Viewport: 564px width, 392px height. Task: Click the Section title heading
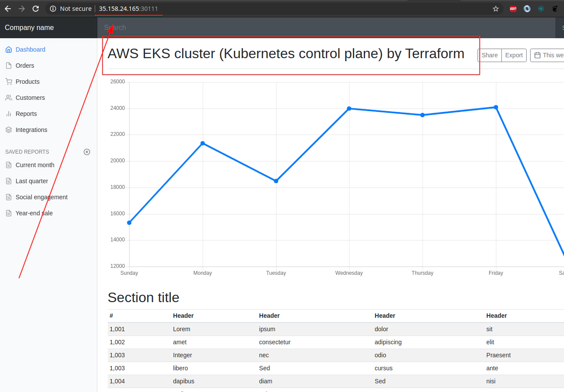[143, 297]
